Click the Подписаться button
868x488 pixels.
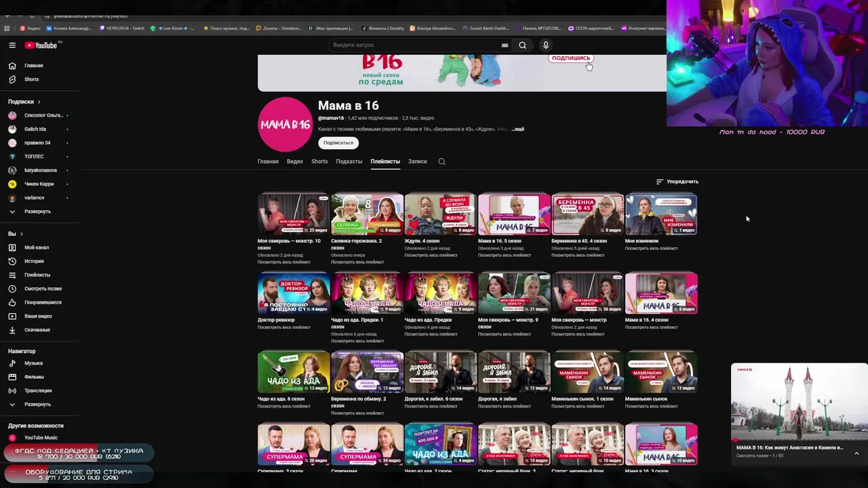pos(338,143)
